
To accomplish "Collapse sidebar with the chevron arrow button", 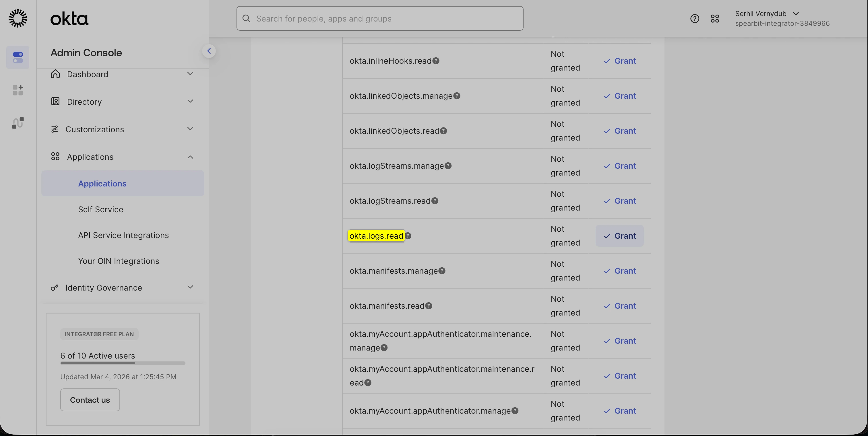I will coord(209,51).
